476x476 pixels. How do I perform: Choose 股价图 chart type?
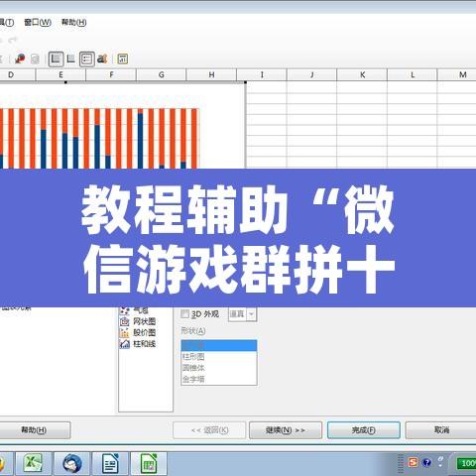pos(144,332)
